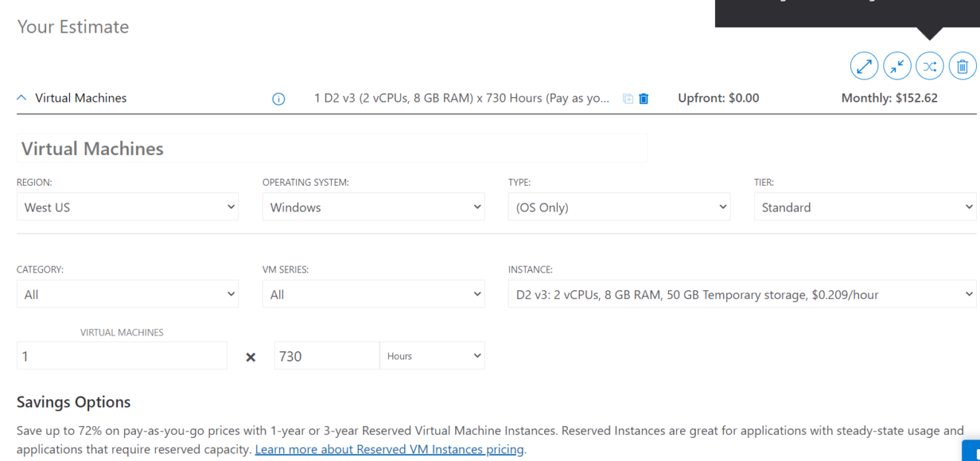This screenshot has width=980, height=461.
Task: Open the Category dropdown set to All
Action: point(127,294)
